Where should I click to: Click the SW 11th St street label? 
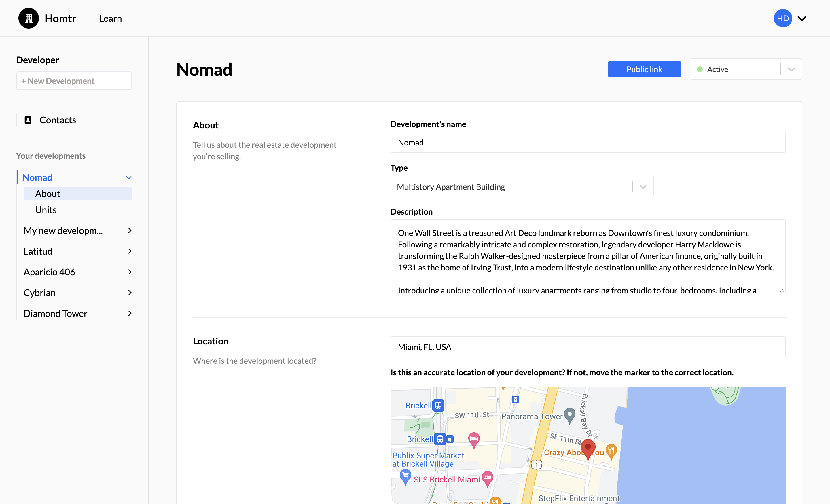click(472, 415)
